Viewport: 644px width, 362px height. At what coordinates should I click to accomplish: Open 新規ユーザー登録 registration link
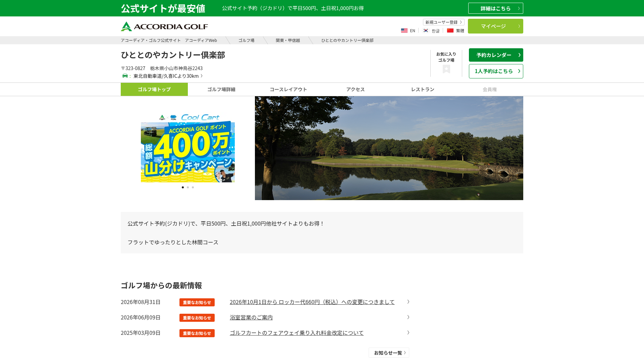tap(443, 22)
